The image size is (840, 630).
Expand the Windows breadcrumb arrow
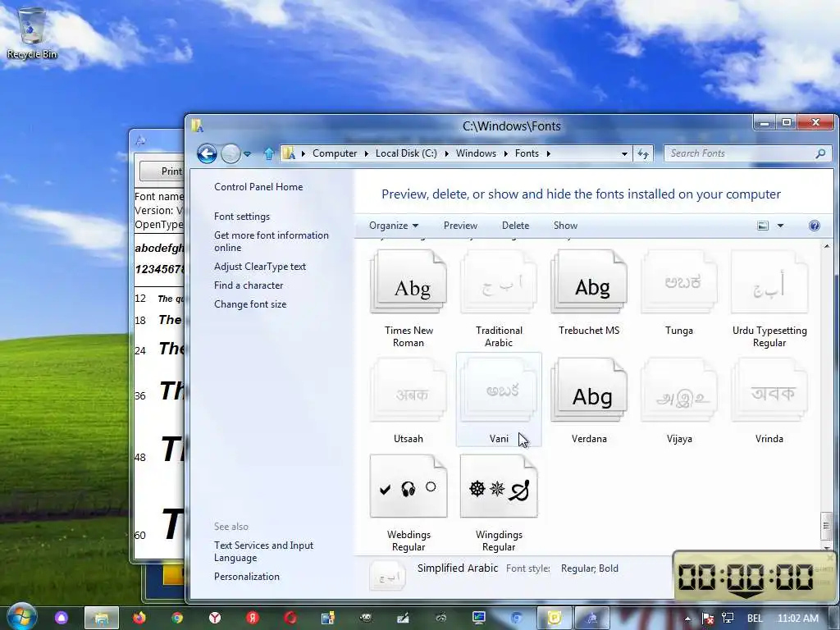coord(505,153)
